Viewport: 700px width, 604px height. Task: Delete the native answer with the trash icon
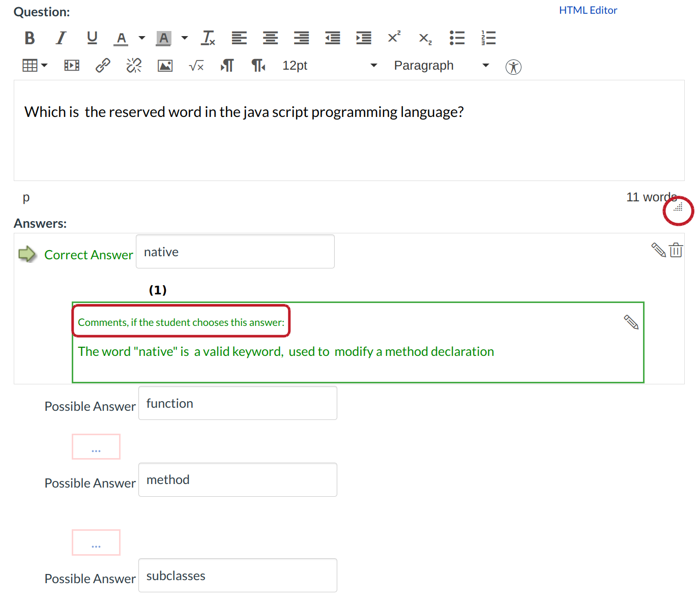pos(676,250)
